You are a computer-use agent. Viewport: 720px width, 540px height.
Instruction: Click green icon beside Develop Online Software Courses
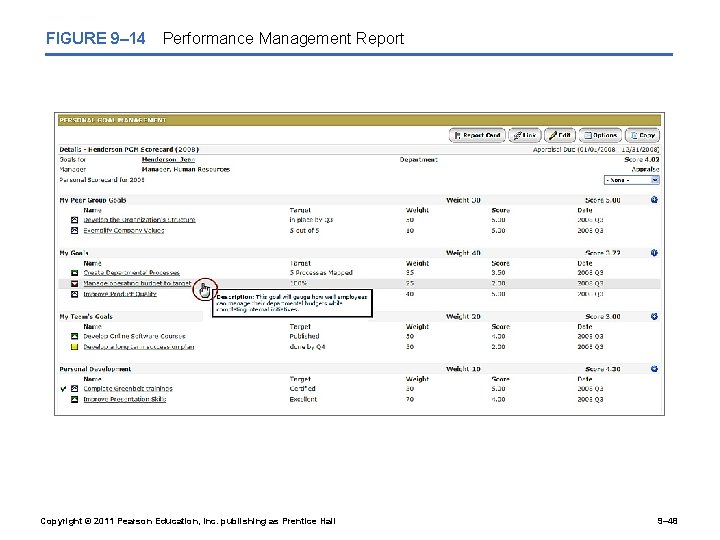(74, 336)
